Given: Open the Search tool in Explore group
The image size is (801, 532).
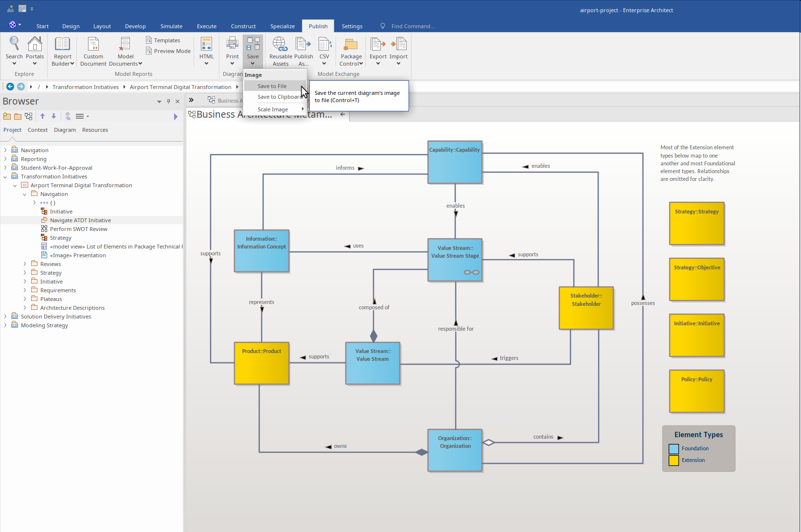Looking at the screenshot, I should [14, 50].
